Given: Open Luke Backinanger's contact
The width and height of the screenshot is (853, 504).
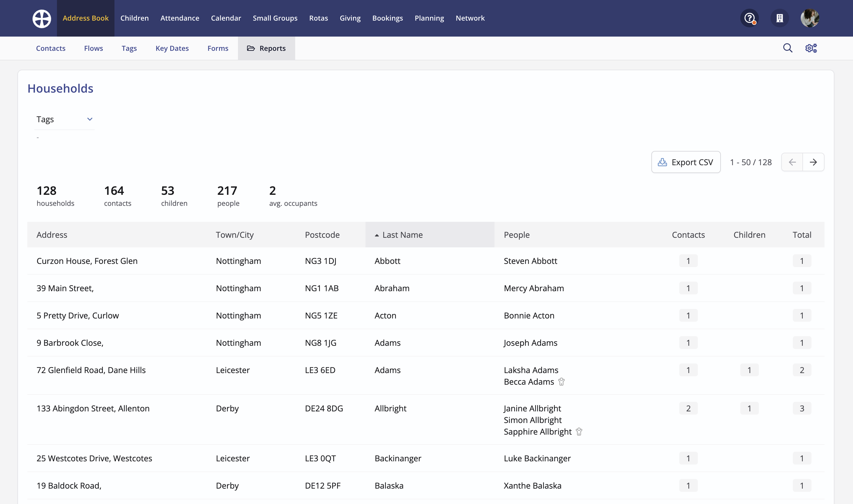Looking at the screenshot, I should coord(537,458).
